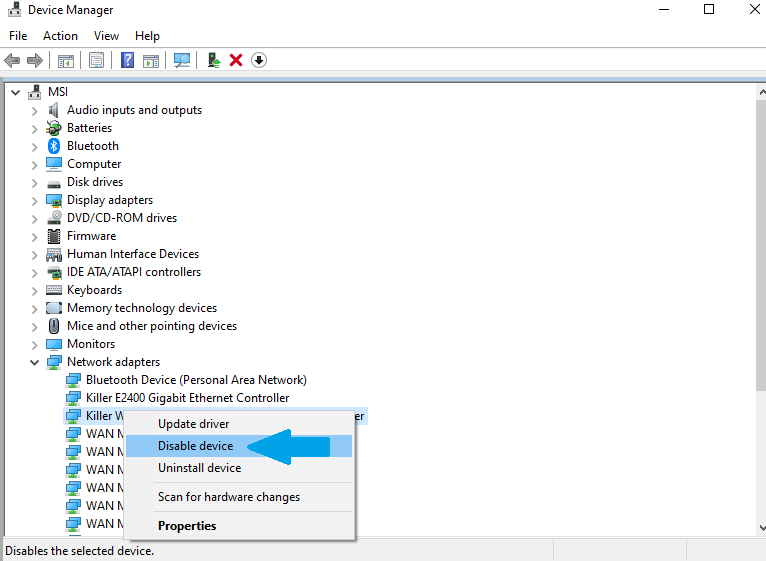
Task: Select Killer E2400 Gigabit Ethernet Controller
Action: (x=187, y=398)
